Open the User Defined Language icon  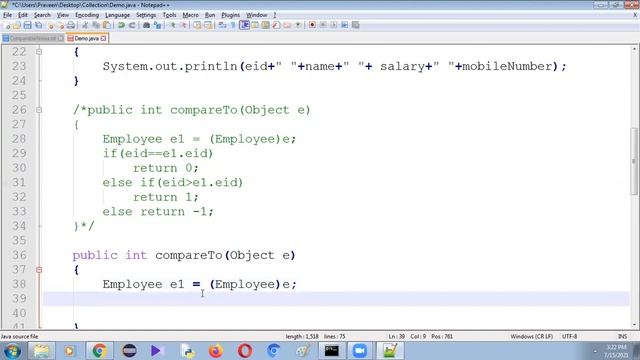click(x=255, y=25)
